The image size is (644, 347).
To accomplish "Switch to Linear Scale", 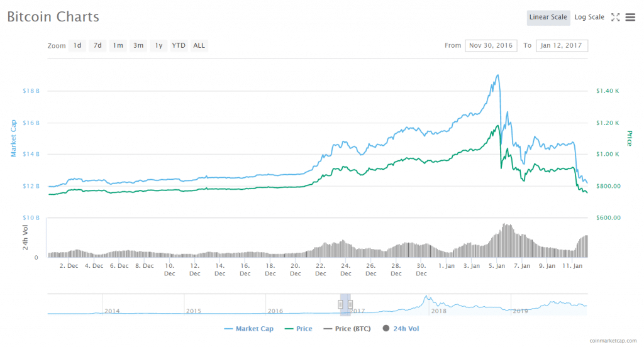I will pos(548,17).
